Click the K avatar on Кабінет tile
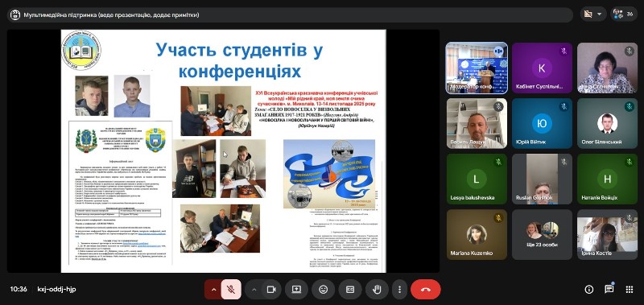Screen dimensions: 644x305 542,68
